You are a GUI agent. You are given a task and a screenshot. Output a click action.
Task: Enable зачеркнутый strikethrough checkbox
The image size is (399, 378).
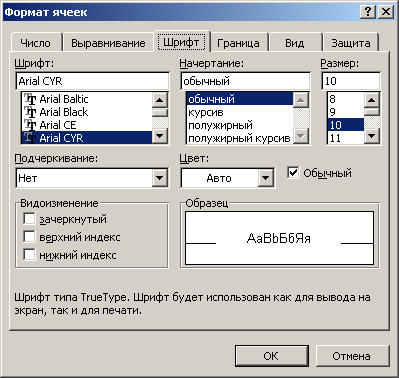tap(29, 219)
